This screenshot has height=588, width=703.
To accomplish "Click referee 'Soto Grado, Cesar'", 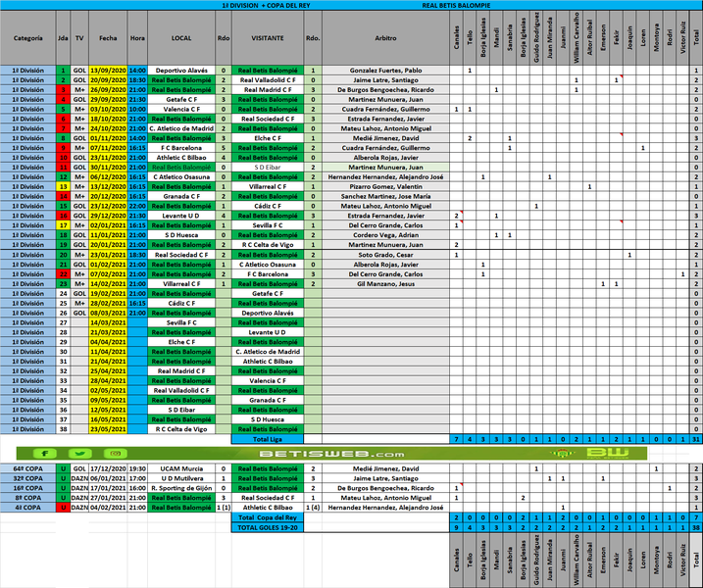I will [x=385, y=255].
